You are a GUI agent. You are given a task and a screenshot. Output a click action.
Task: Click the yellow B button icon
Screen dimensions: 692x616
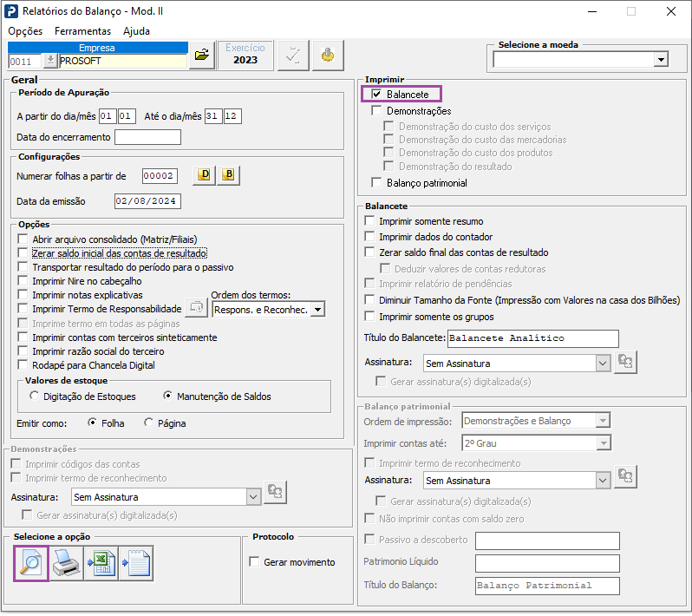229,175
